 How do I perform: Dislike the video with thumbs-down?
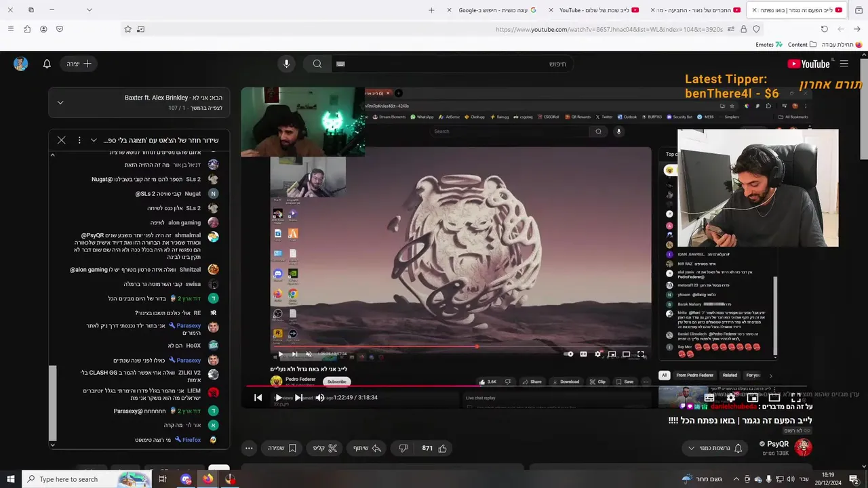point(403,448)
